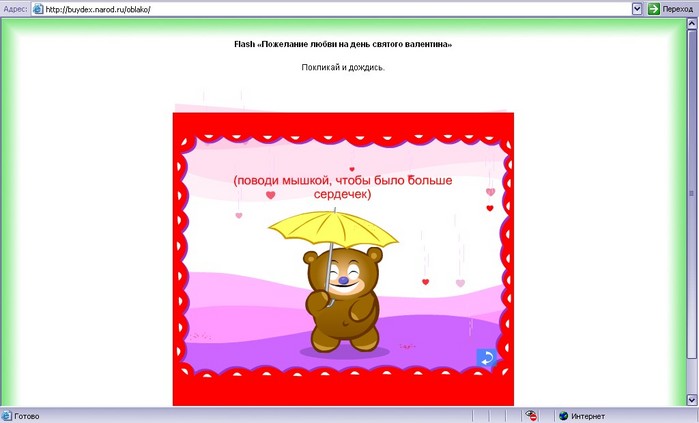
Task: Click the vertical scrollbar thumb
Action: pyautogui.click(x=691, y=193)
